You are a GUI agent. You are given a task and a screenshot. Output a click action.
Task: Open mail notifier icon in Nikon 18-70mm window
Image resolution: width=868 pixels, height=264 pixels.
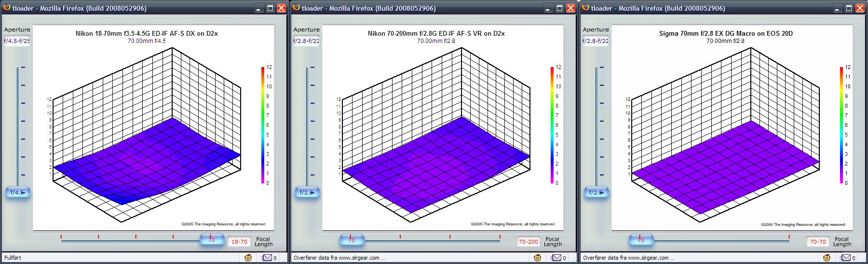click(x=267, y=258)
